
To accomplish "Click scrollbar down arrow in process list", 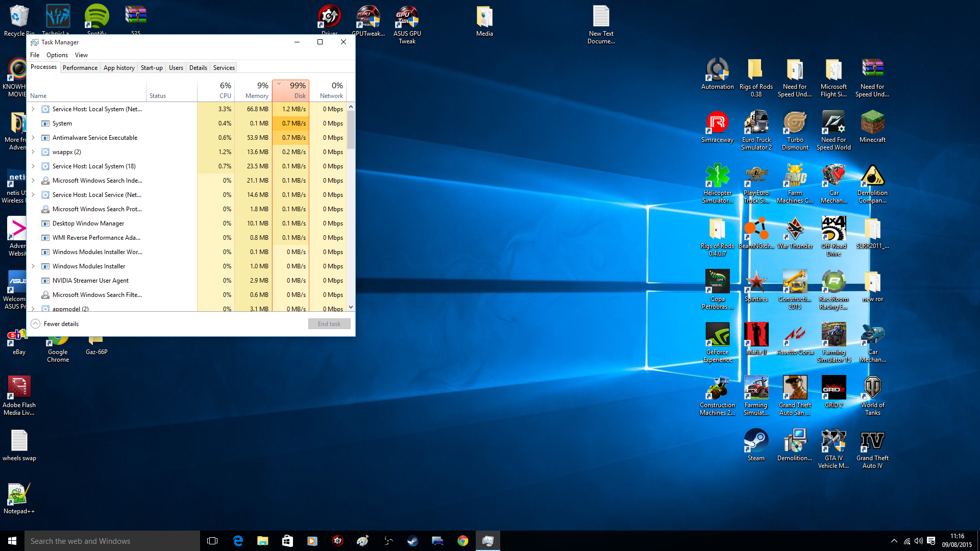I will [351, 307].
